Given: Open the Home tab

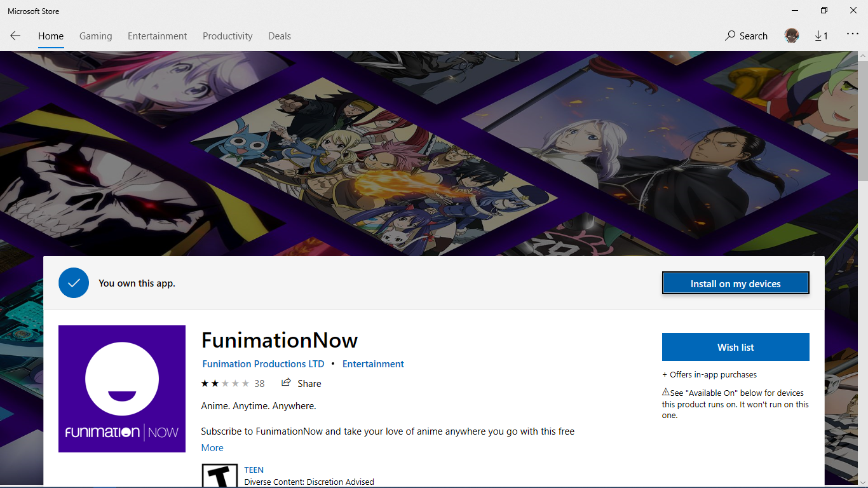Looking at the screenshot, I should 51,36.
